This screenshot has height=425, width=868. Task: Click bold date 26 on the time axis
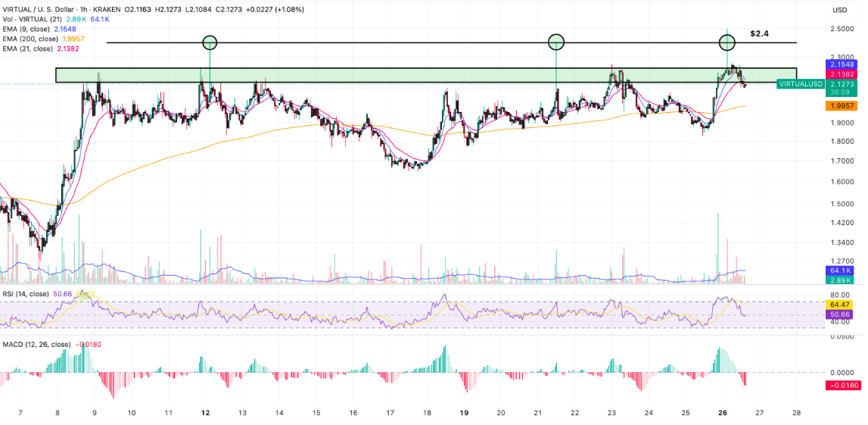coord(723,413)
